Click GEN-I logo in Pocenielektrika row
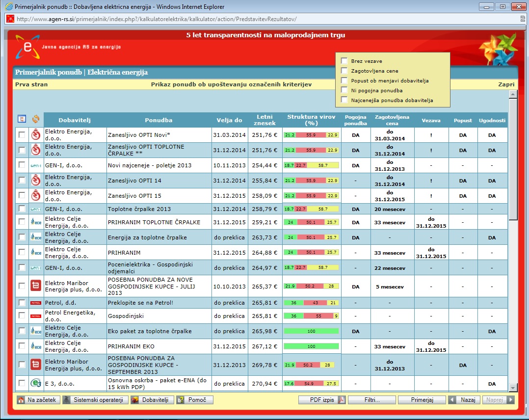529x420 pixels. pyautogui.click(x=36, y=267)
